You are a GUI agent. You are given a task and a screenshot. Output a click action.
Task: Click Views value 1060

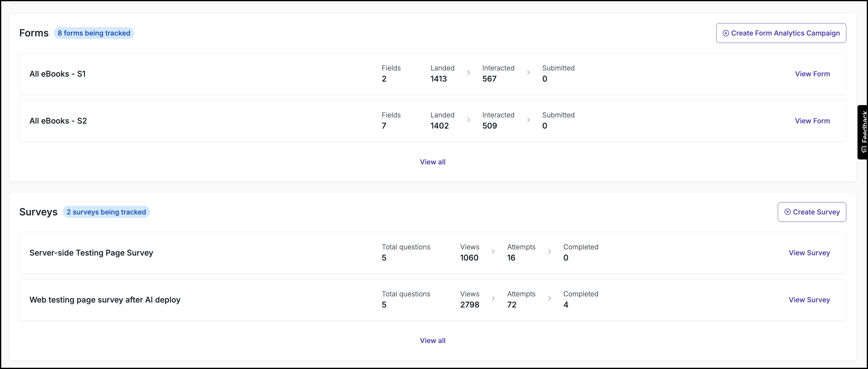(469, 257)
